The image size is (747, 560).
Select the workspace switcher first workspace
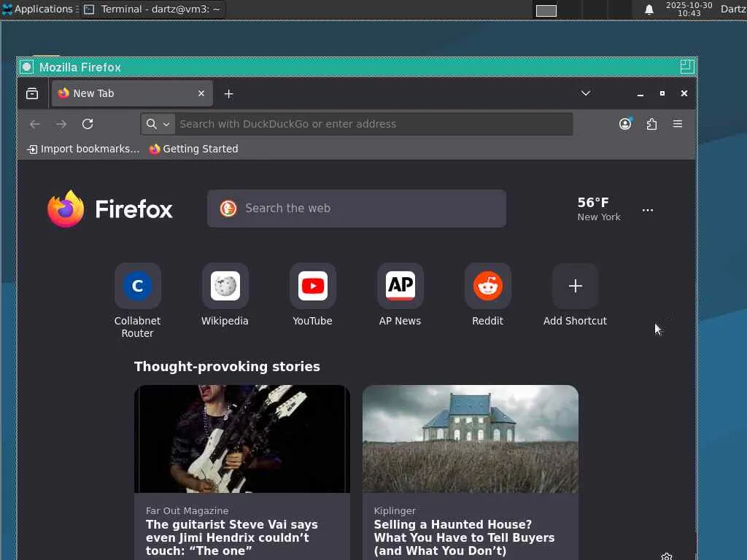tap(546, 10)
